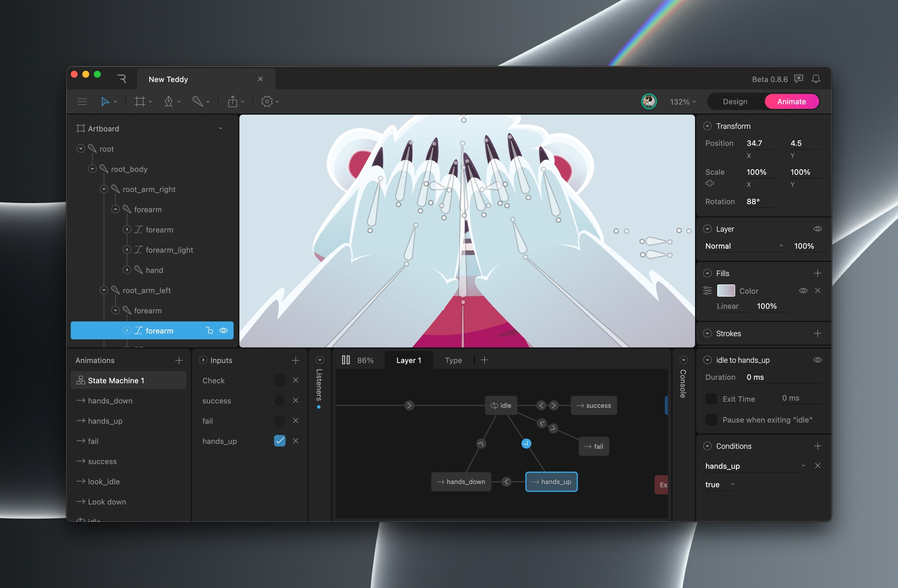Open the 132% zoom dropdown
Screen dimensions: 898x588
[683, 102]
